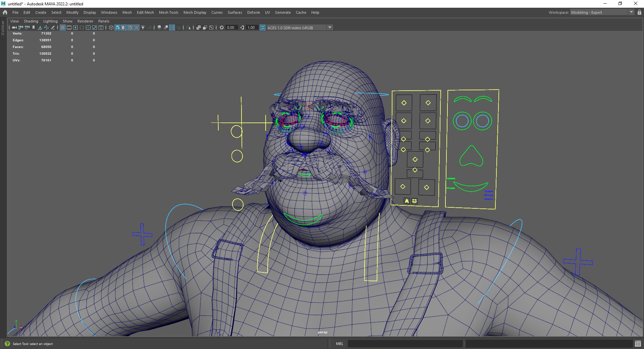Click the Home icon beside the File menu
644x349 pixels.
5,12
